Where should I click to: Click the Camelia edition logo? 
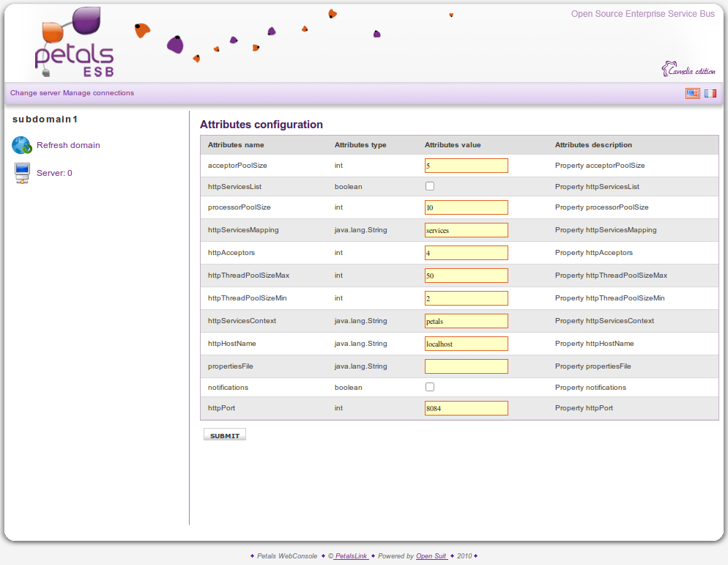coord(688,70)
